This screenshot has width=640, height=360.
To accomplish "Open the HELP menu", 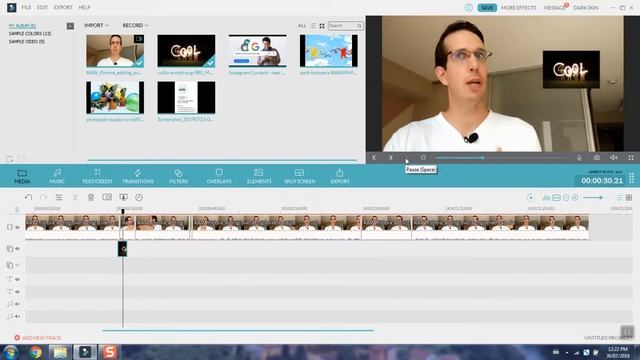I will [x=84, y=7].
